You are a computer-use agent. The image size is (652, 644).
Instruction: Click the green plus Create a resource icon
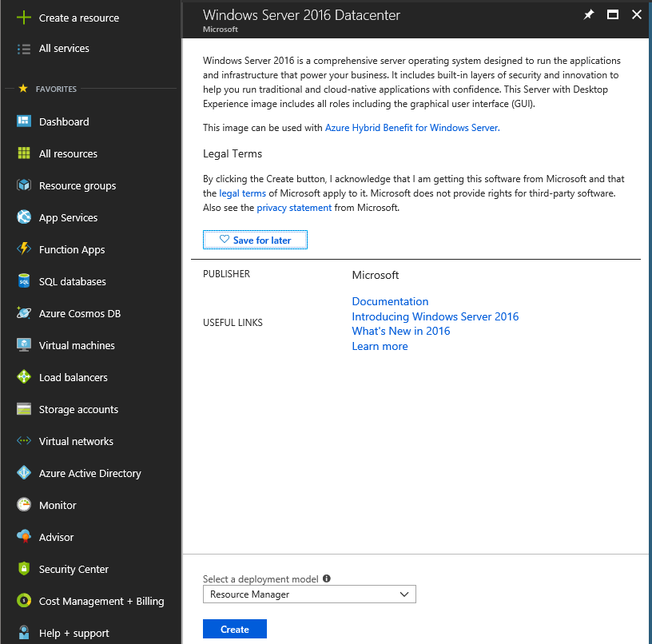point(24,18)
